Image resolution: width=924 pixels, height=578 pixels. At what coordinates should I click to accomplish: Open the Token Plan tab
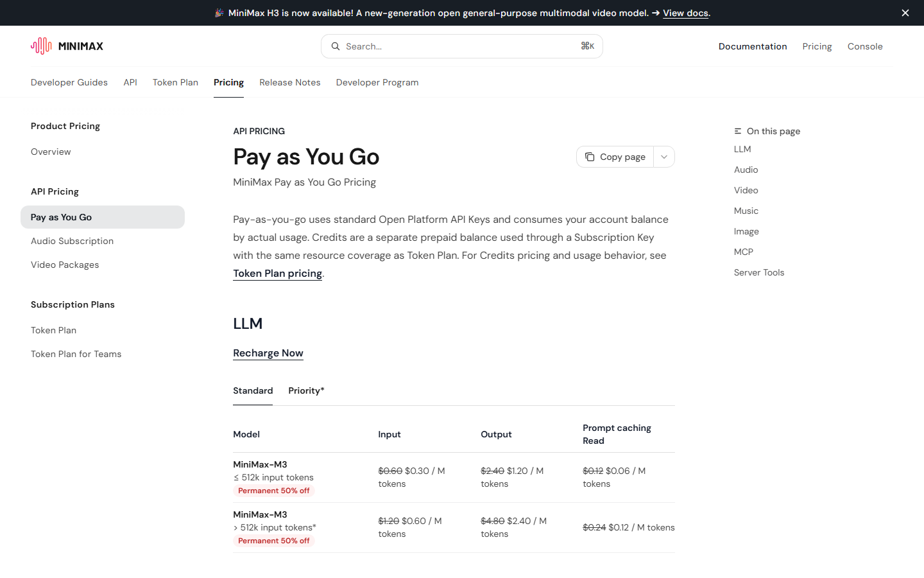[175, 82]
